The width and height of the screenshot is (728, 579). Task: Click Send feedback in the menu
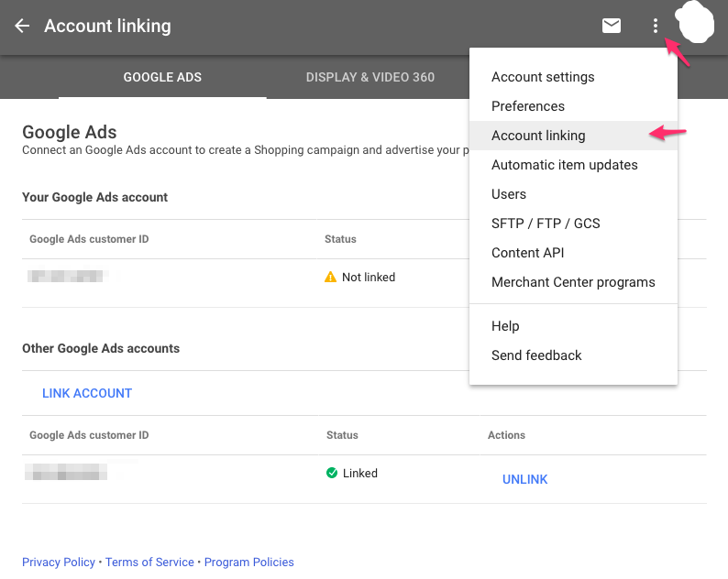point(536,355)
